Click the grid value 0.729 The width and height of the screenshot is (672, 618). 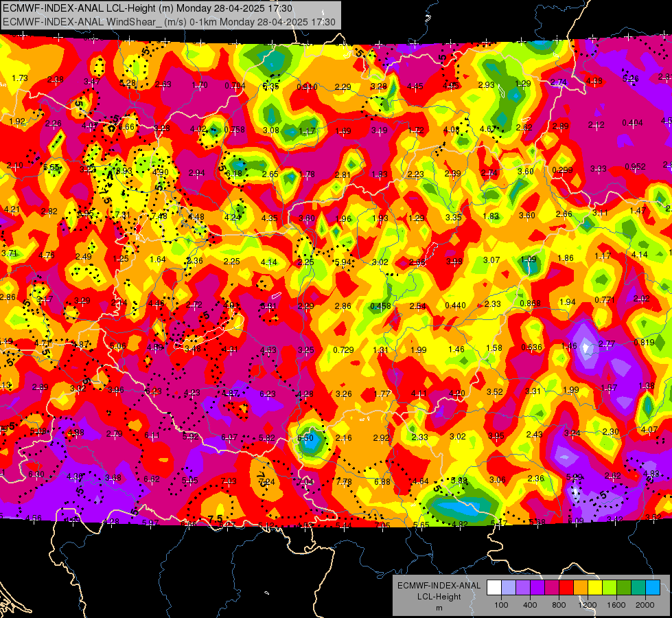344,350
